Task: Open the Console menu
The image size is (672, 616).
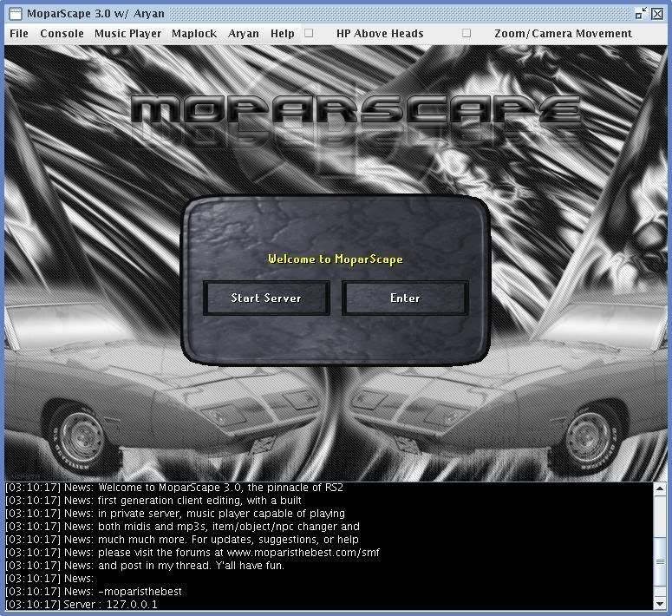Action: [62, 34]
